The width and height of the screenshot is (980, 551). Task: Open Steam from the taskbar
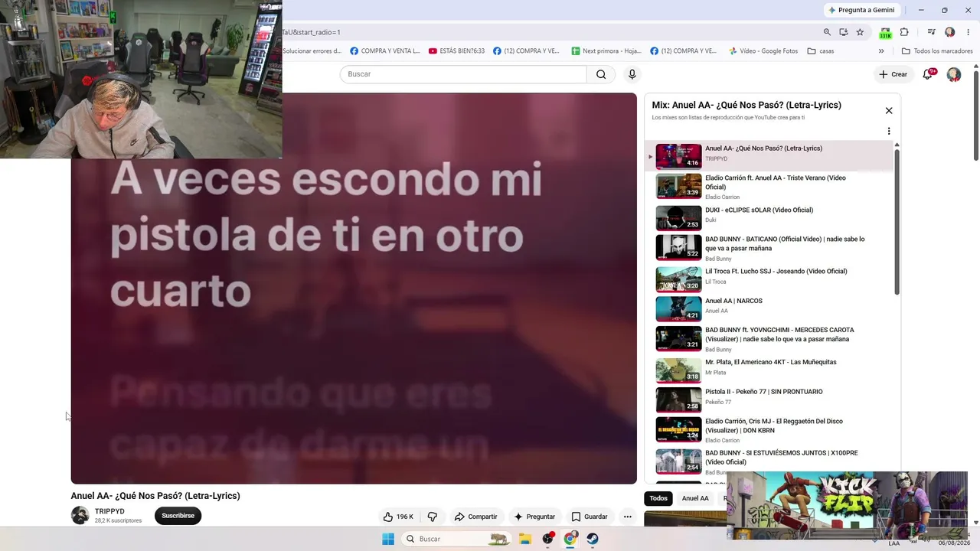point(593,539)
